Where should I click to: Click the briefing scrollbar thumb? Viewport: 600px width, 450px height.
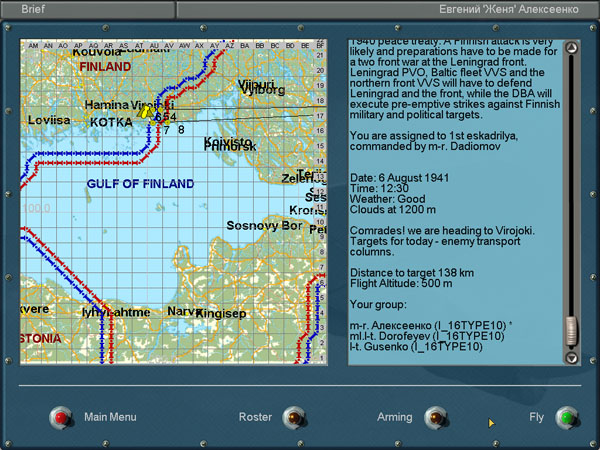pos(571,330)
